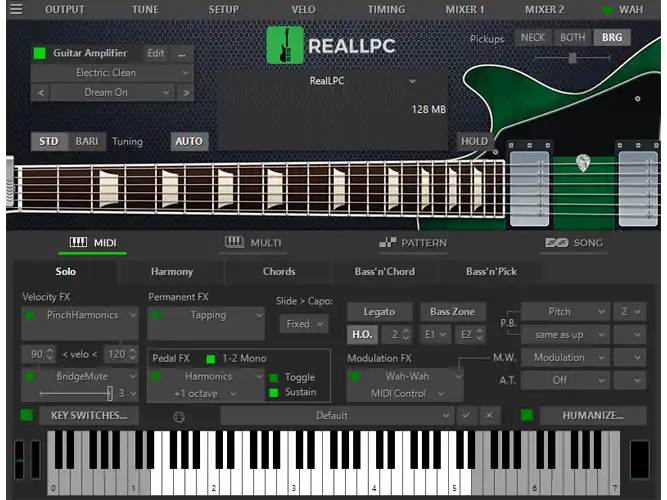Viewport: 667px width, 500px height.
Task: Toggle the WAH green indicator
Action: coord(607,9)
